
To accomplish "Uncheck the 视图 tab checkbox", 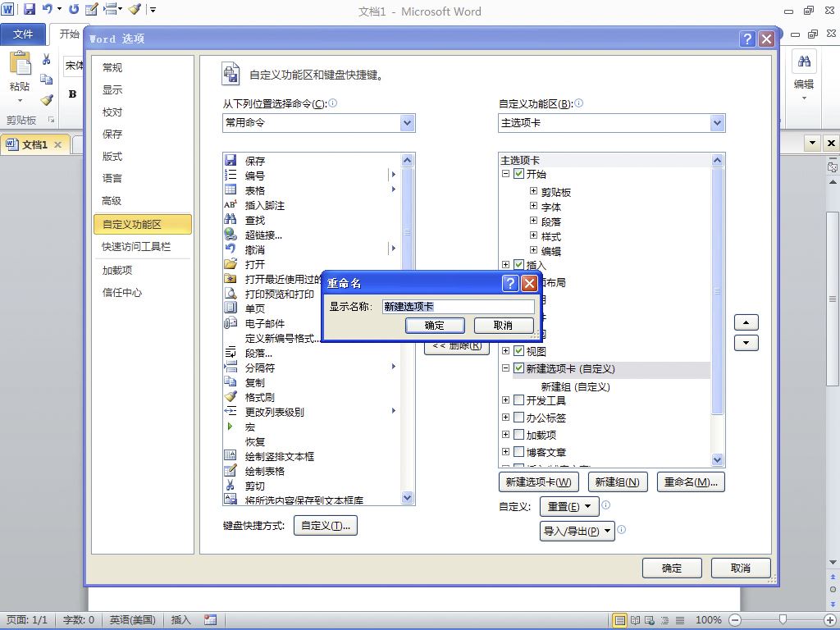I will (518, 351).
